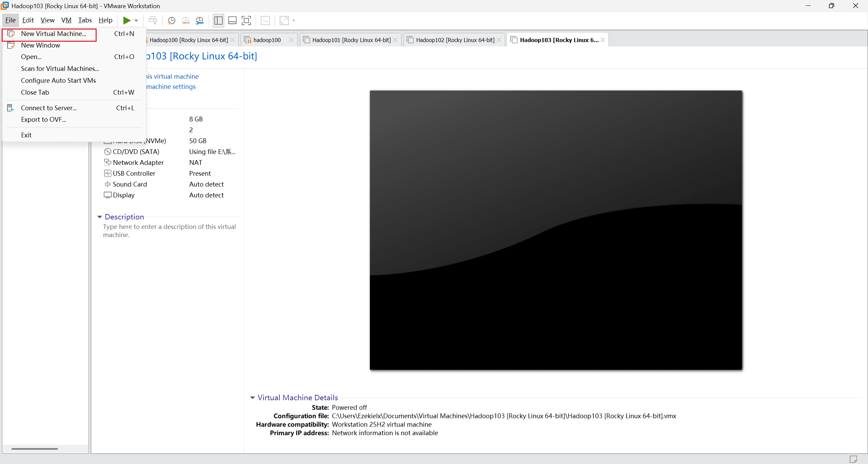Revert to snapshot using the clock-arrow icon
The width and height of the screenshot is (868, 464).
[185, 21]
